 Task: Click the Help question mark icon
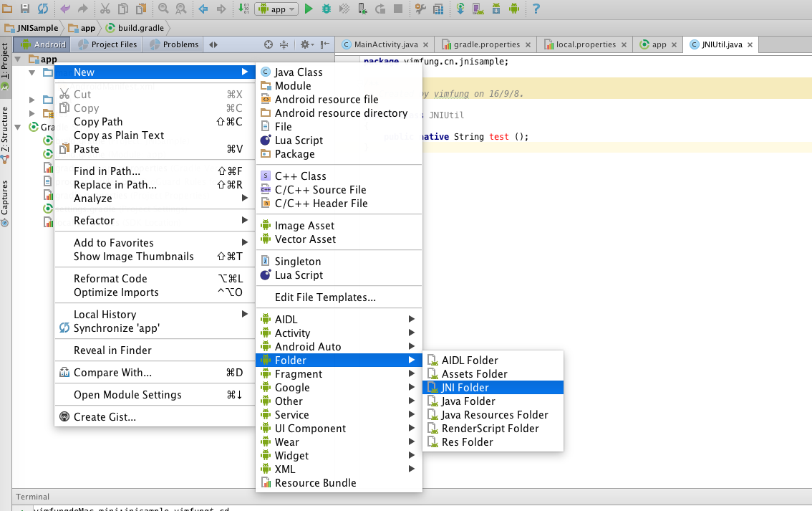[x=536, y=9]
